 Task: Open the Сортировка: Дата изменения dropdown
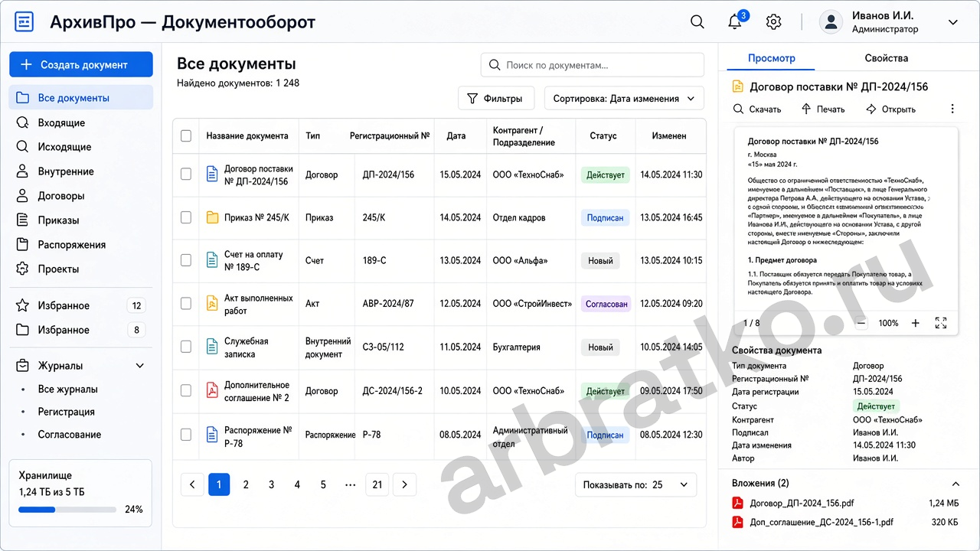coord(624,98)
